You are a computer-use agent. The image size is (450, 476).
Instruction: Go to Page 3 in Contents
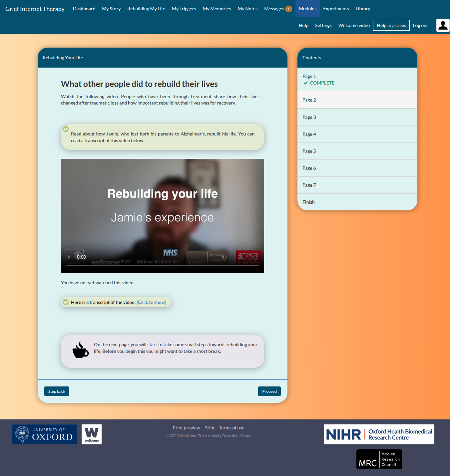point(309,117)
